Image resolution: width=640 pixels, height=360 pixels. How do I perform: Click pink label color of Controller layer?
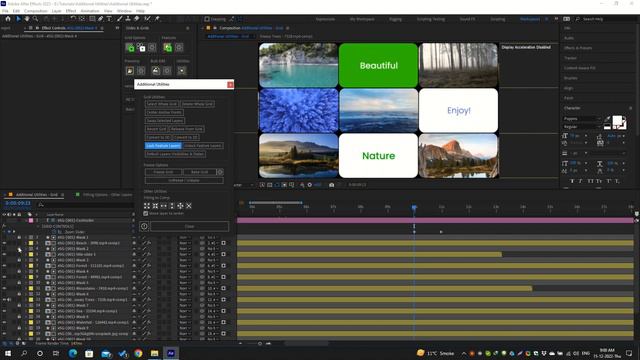tap(31, 220)
